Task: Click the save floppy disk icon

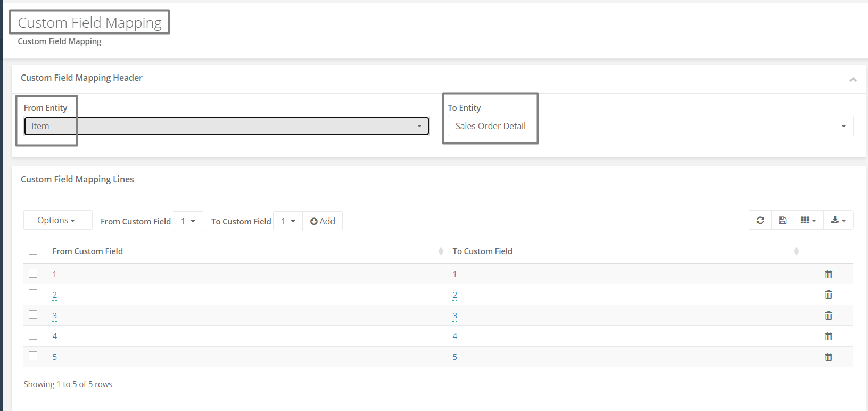Action: 782,220
